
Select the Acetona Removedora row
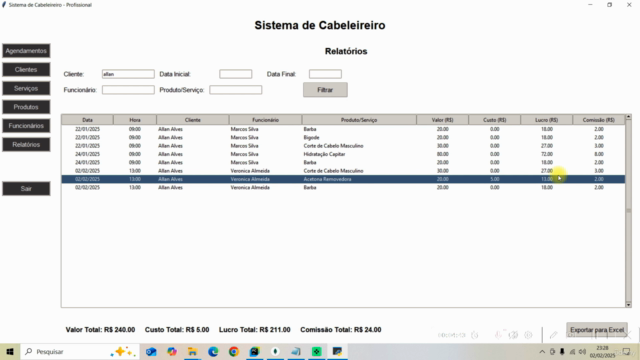343,179
